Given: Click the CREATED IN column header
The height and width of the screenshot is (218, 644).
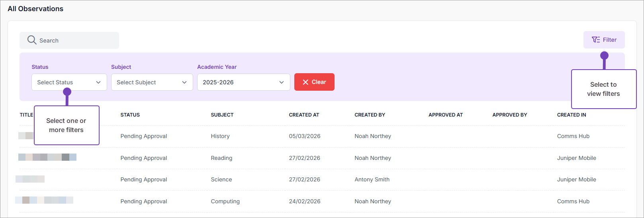Looking at the screenshot, I should pyautogui.click(x=571, y=115).
